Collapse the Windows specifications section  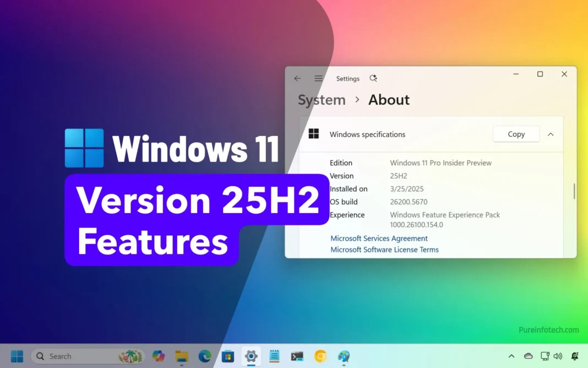pyautogui.click(x=551, y=134)
